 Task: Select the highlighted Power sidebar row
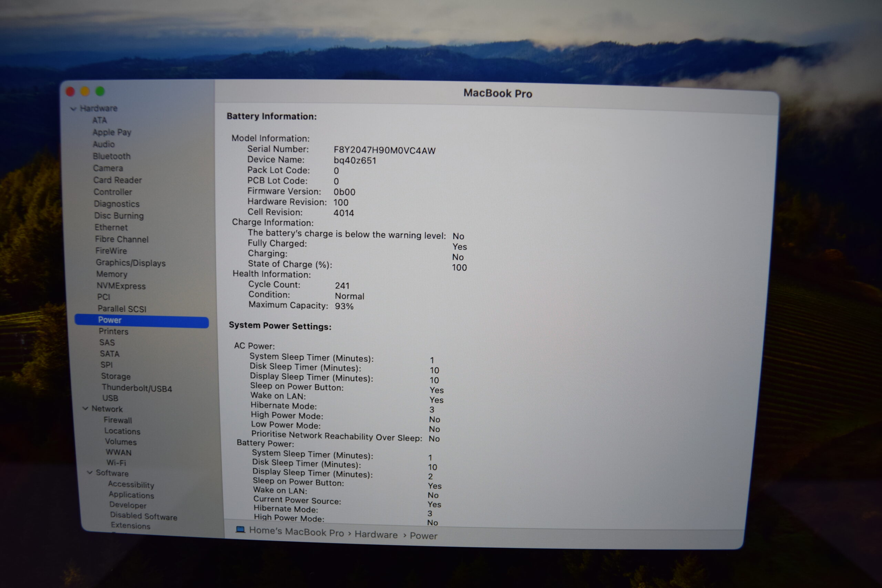point(142,321)
